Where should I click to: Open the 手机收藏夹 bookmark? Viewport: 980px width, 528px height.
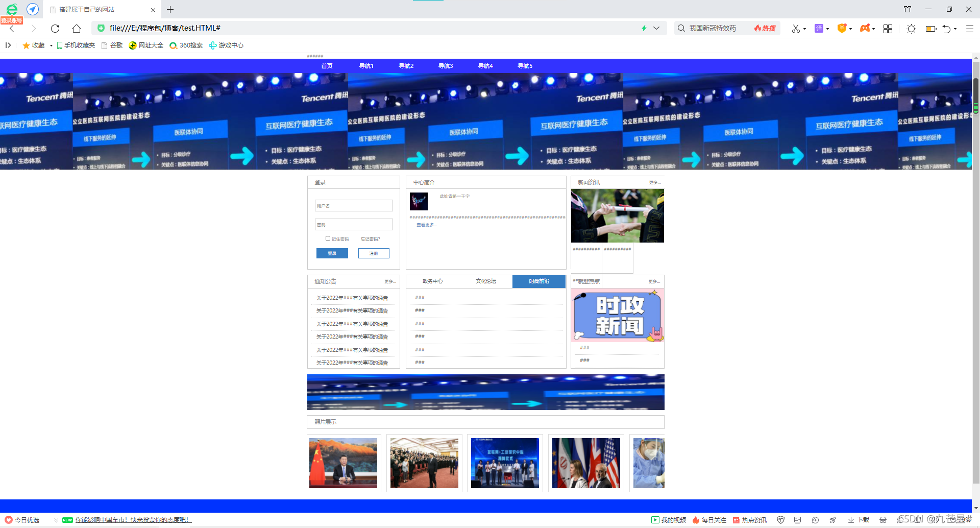pos(76,45)
